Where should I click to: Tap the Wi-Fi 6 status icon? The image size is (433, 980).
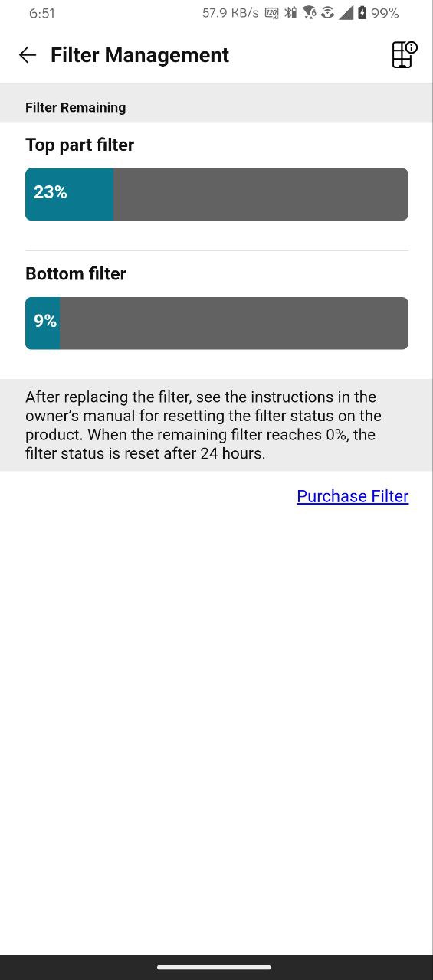[309, 13]
